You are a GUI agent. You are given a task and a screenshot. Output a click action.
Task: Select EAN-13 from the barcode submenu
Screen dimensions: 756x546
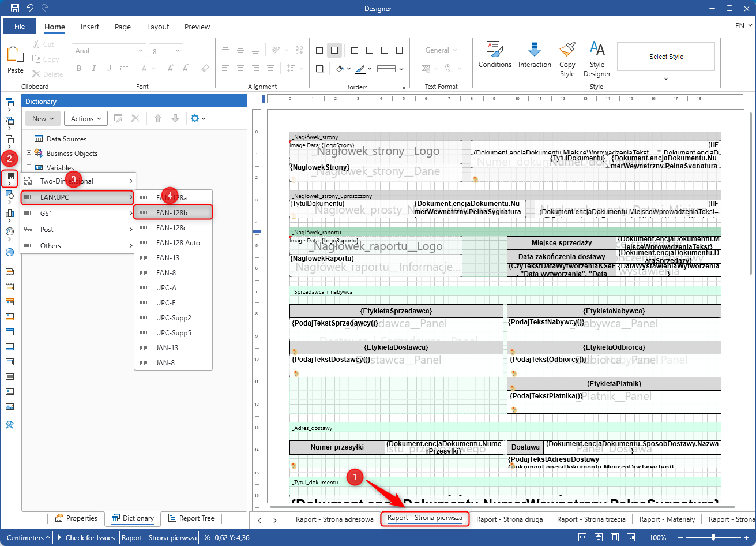[x=168, y=257]
